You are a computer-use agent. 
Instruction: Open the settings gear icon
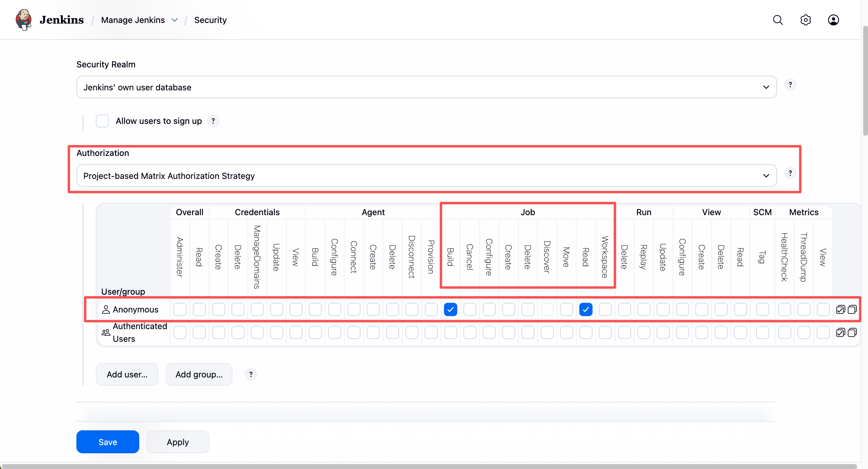(x=805, y=20)
